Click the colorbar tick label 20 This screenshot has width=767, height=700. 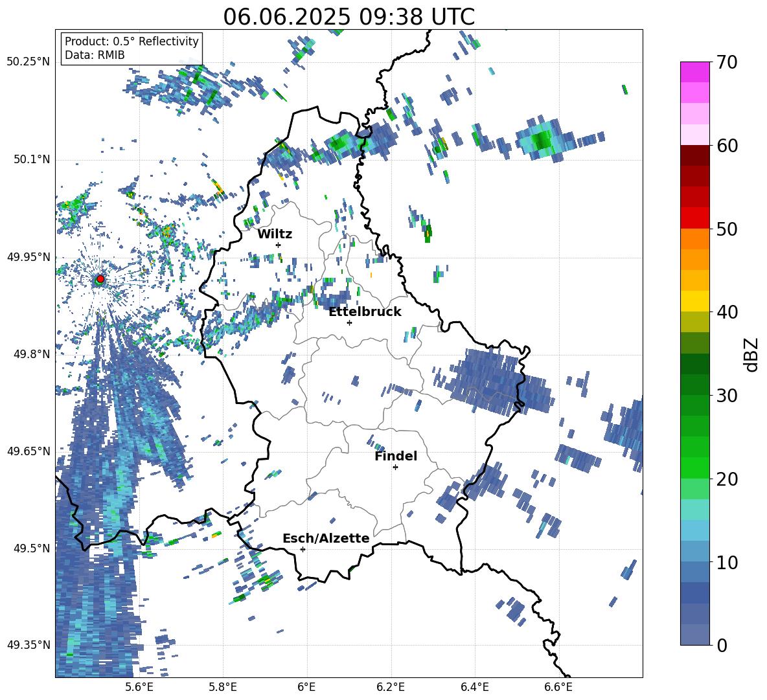pyautogui.click(x=727, y=479)
